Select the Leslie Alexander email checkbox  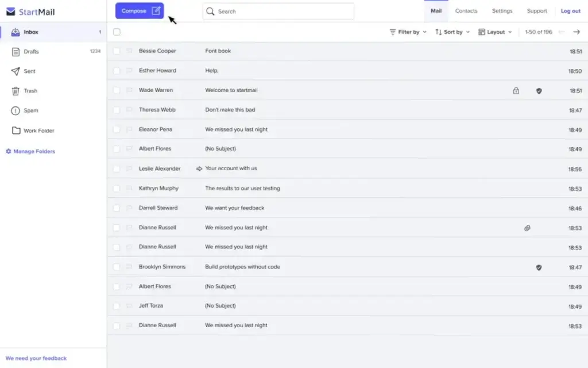tap(117, 168)
